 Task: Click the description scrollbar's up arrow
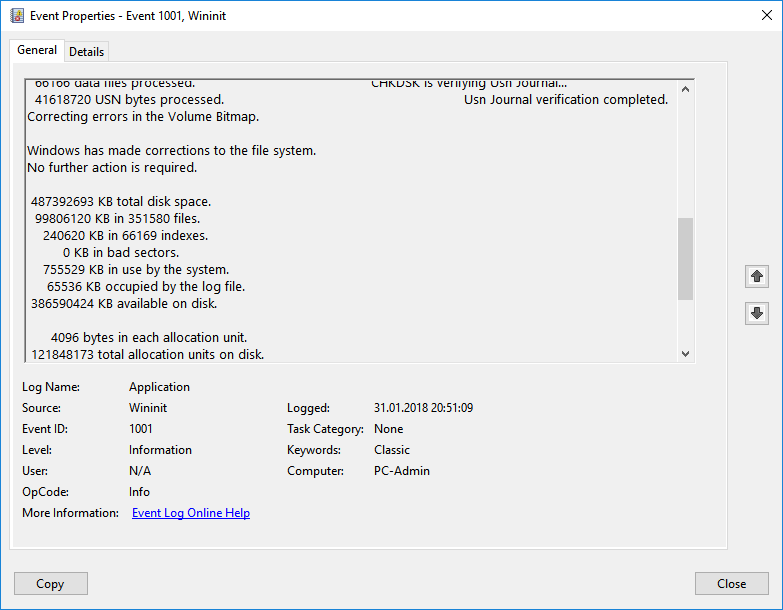point(685,90)
